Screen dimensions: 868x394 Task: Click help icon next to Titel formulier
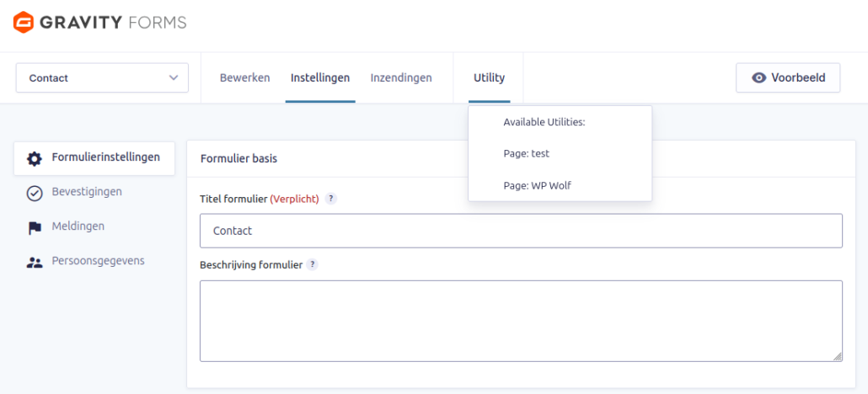coord(331,199)
